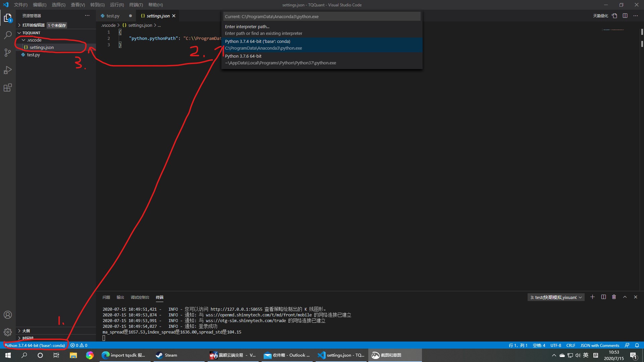Open the Source Control view icon

pyautogui.click(x=8, y=52)
